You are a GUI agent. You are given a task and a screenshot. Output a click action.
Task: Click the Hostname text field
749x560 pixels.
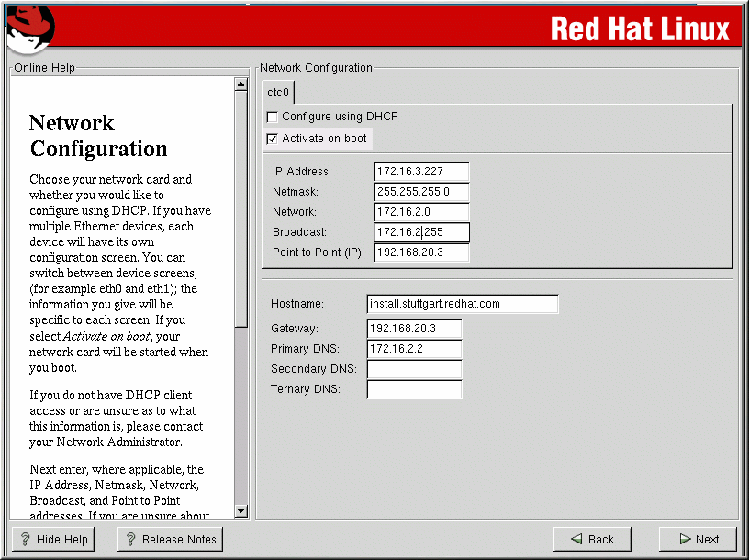pos(462,304)
